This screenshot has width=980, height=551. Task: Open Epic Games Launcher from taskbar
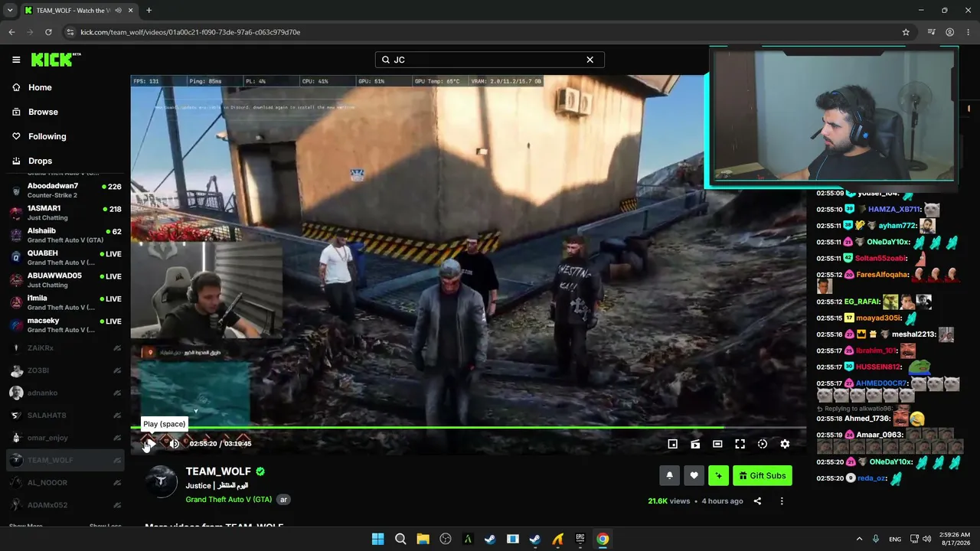580,539
